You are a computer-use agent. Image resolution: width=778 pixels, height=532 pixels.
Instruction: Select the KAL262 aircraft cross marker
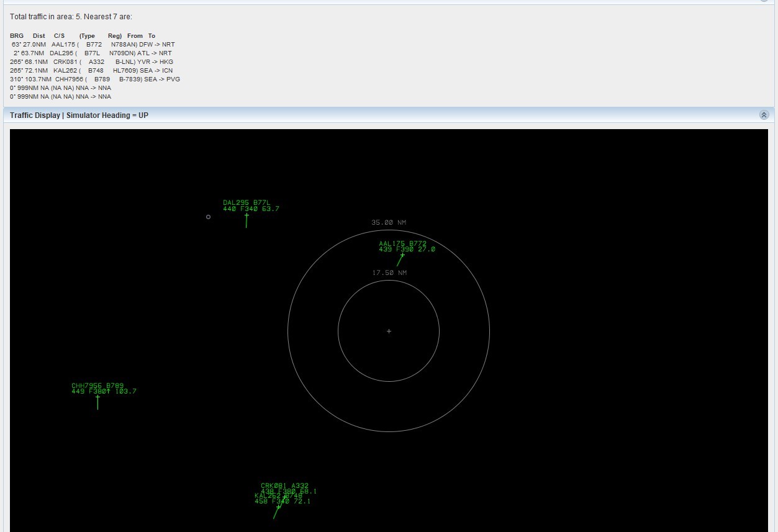278,507
